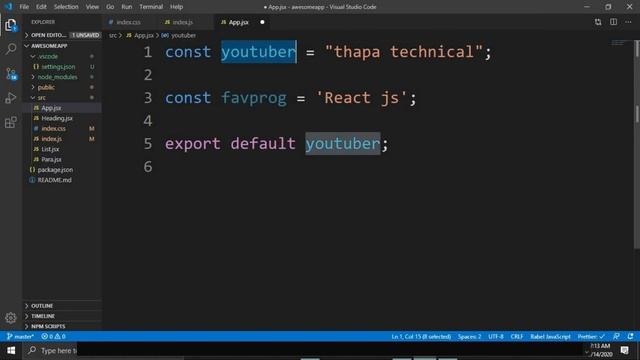Open notifications bell in status bar
The width and height of the screenshot is (640, 360).
pos(631,336)
